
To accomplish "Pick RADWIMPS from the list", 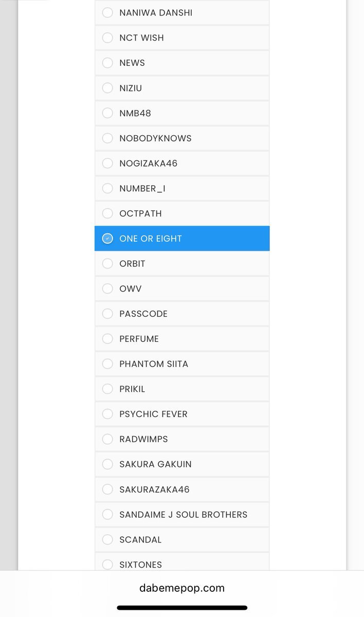I will (x=182, y=439).
